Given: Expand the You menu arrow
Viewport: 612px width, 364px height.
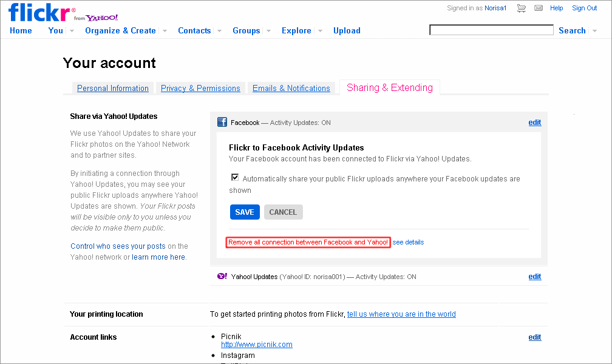Looking at the screenshot, I should (x=72, y=31).
